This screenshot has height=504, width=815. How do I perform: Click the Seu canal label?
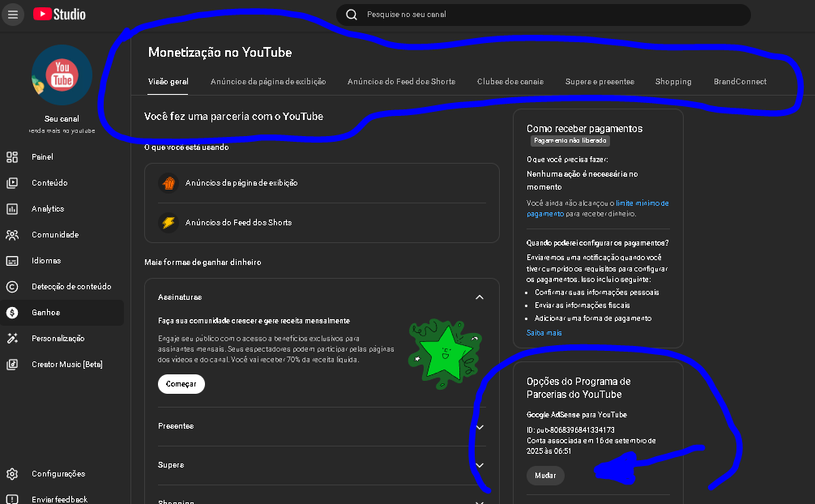pos(62,119)
